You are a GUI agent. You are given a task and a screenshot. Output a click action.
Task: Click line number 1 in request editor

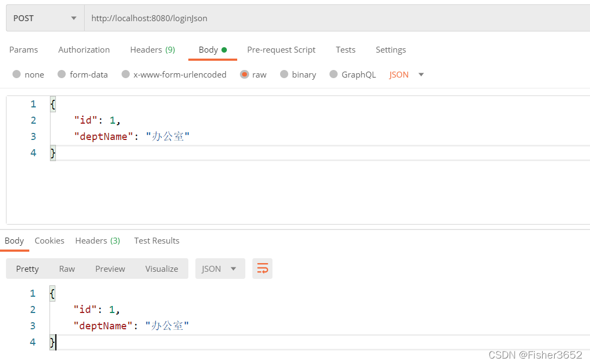click(x=33, y=104)
